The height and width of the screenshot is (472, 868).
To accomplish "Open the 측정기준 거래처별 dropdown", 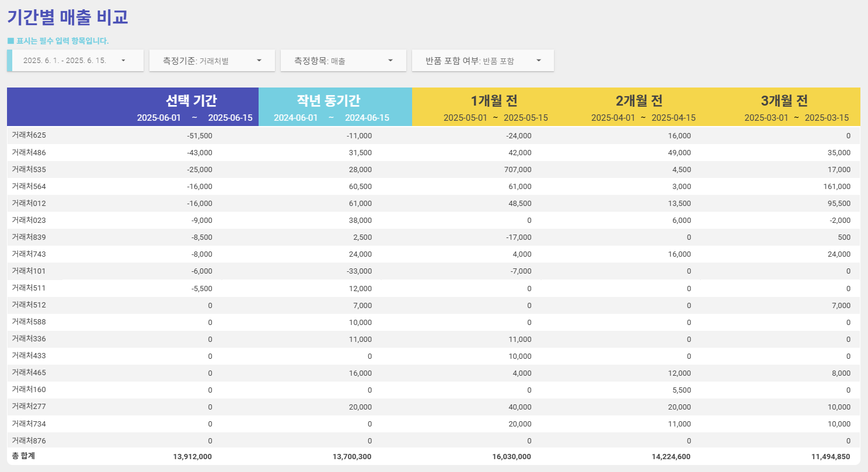I will 212,61.
